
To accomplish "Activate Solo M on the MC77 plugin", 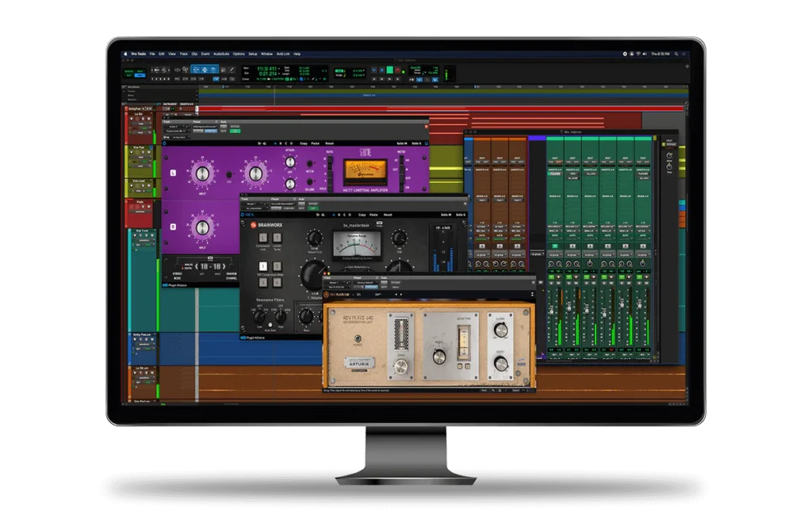I will (404, 143).
